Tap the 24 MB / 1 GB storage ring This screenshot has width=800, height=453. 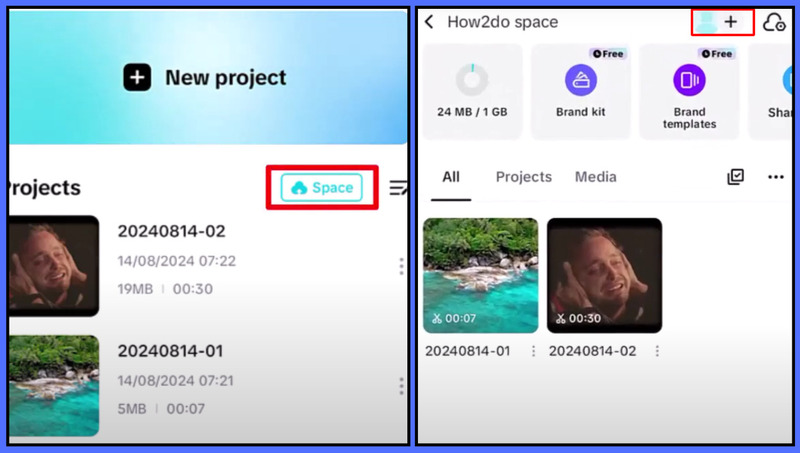pos(472,80)
